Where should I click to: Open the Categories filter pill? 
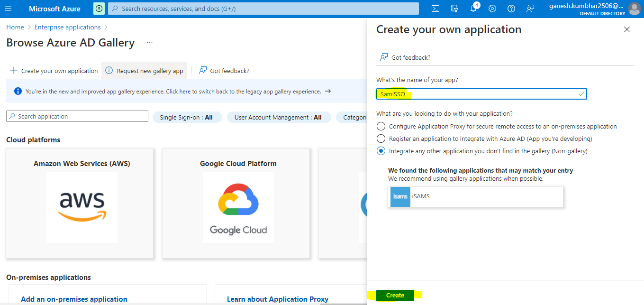coord(351,117)
